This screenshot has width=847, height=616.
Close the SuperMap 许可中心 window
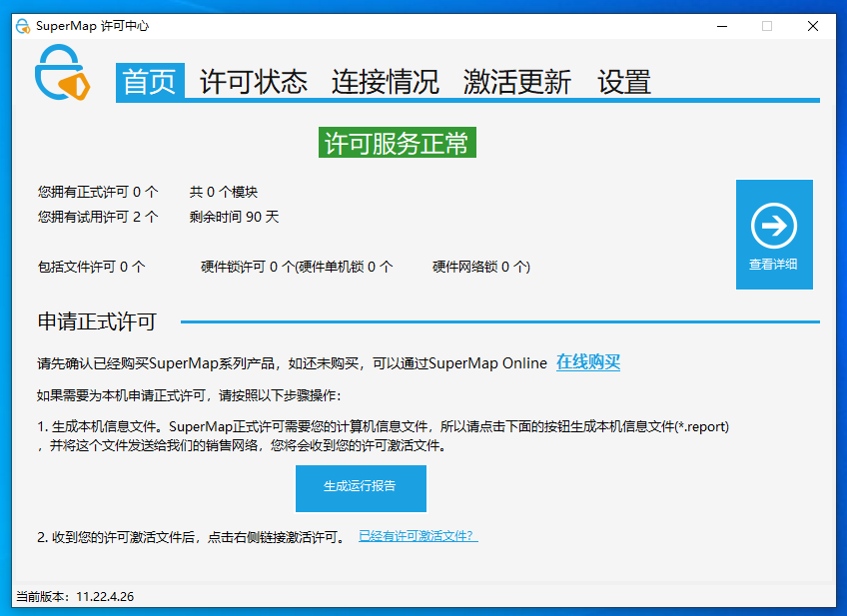coord(812,26)
